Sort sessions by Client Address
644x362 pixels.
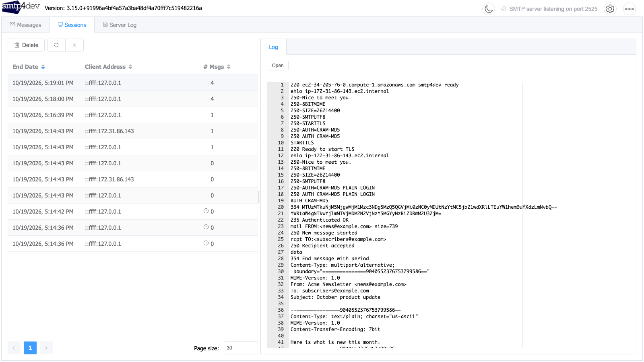coord(108,67)
